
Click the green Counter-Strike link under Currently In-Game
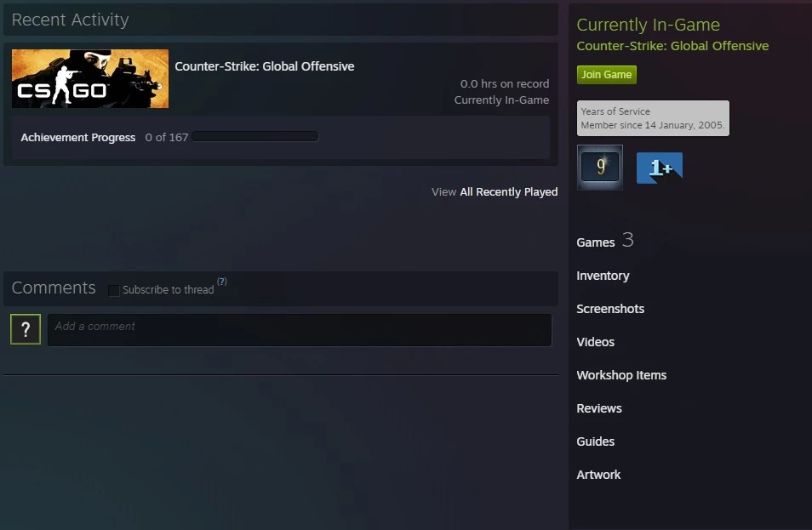[x=672, y=46]
